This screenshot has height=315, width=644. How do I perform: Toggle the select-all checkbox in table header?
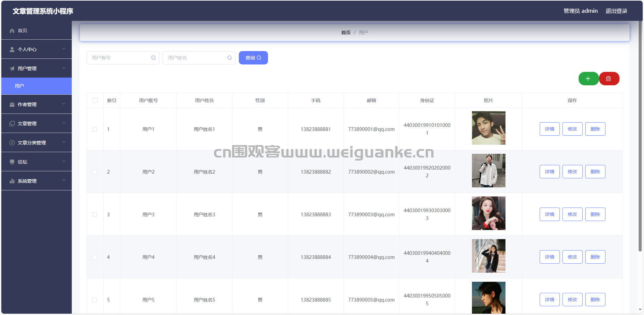tap(95, 100)
